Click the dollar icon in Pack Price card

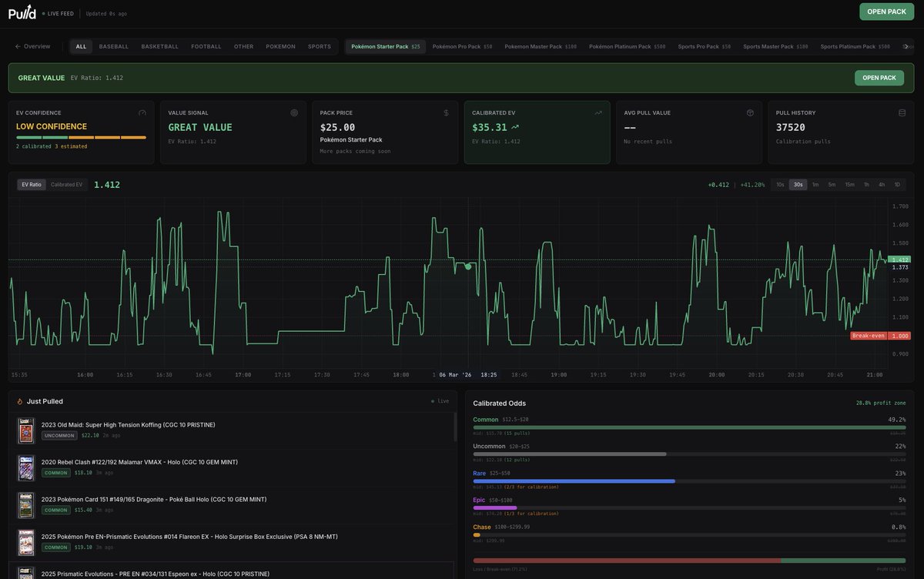446,112
